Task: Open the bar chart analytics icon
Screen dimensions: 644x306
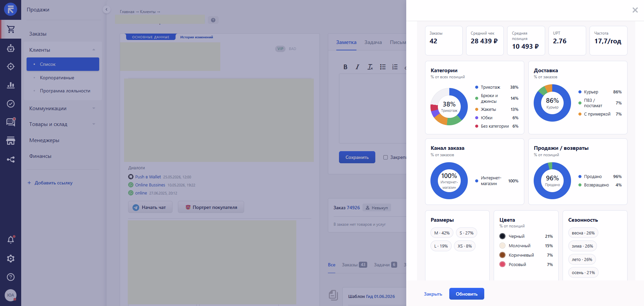Action: 11,85
